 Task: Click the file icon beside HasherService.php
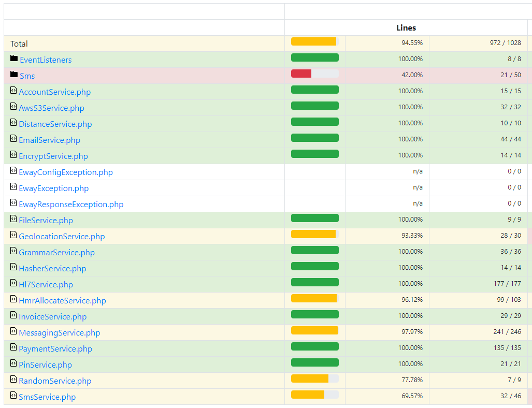tap(13, 267)
